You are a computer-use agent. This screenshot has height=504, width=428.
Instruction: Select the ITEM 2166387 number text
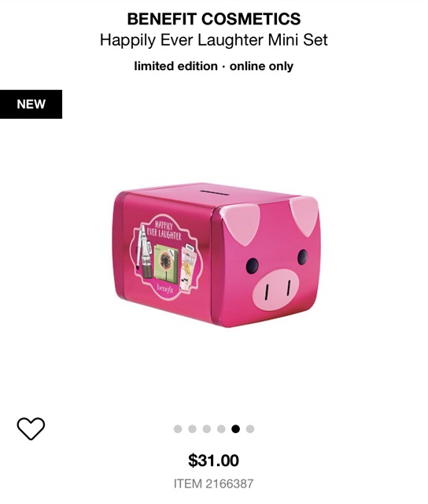point(213,484)
